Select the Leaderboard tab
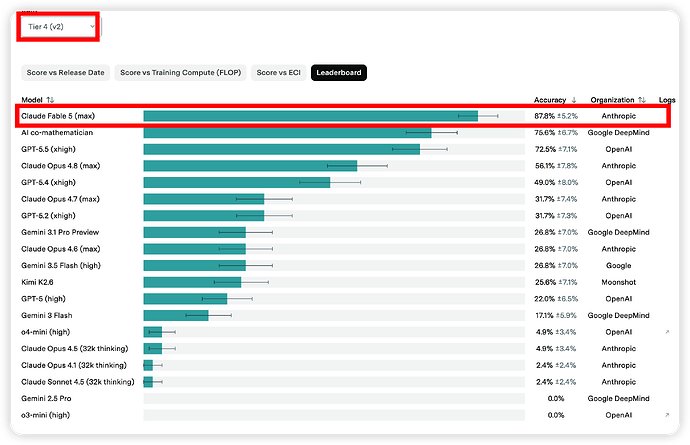The image size is (690, 445). pyautogui.click(x=339, y=73)
